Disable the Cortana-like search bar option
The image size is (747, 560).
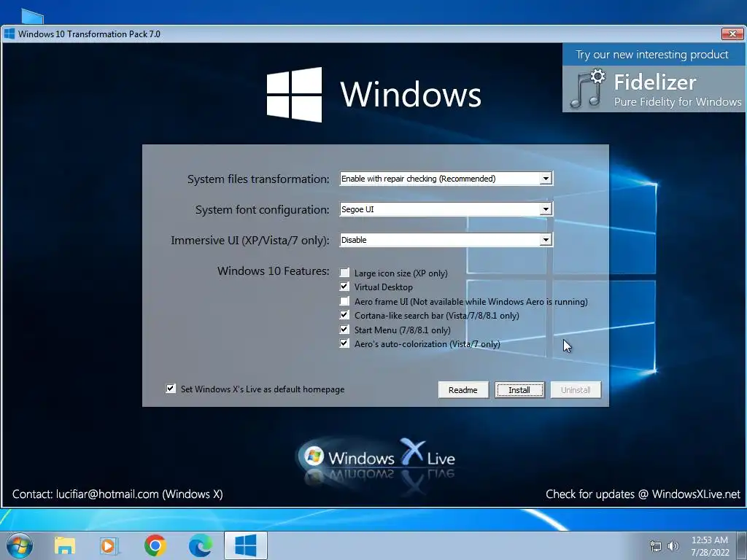pyautogui.click(x=344, y=315)
